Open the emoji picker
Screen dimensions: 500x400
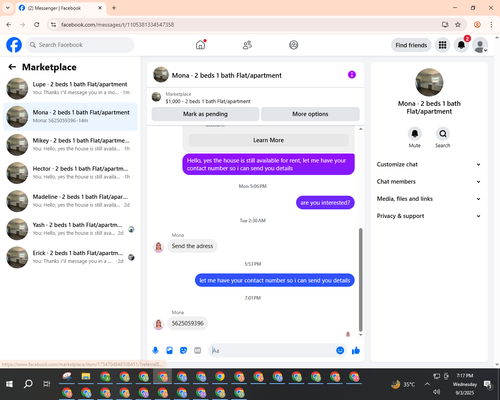340,350
